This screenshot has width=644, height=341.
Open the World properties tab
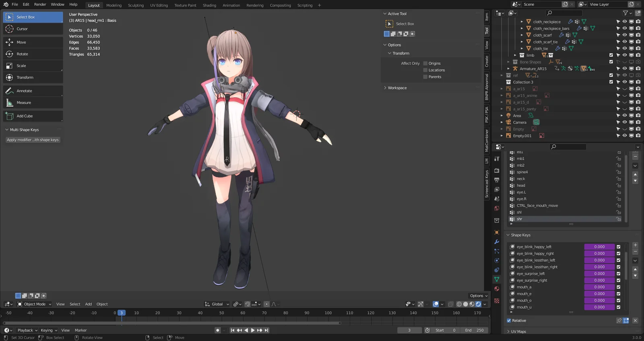click(x=497, y=208)
